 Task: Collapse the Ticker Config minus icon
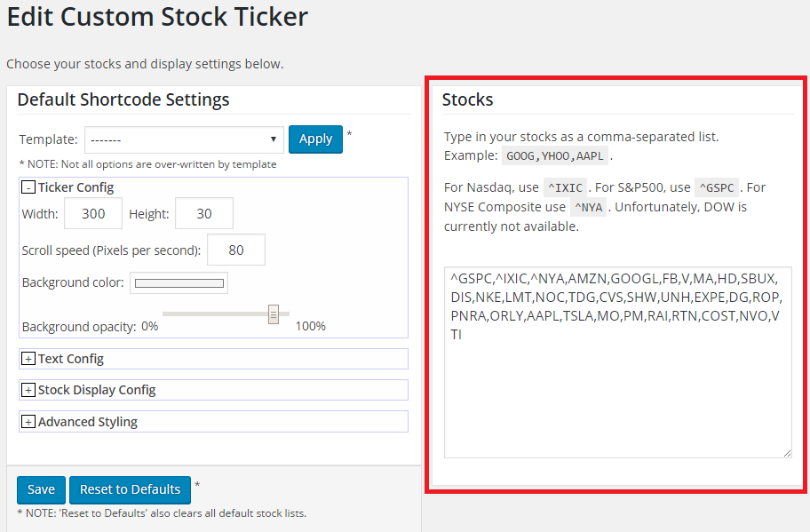point(28,187)
